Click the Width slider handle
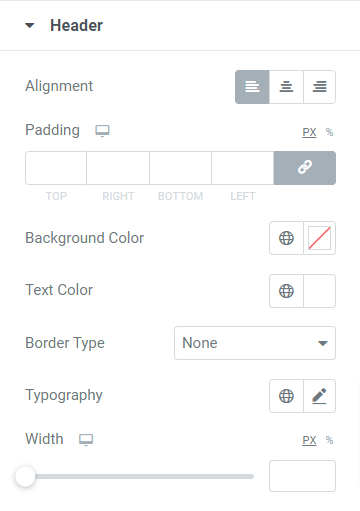The image size is (360, 511). 25,477
